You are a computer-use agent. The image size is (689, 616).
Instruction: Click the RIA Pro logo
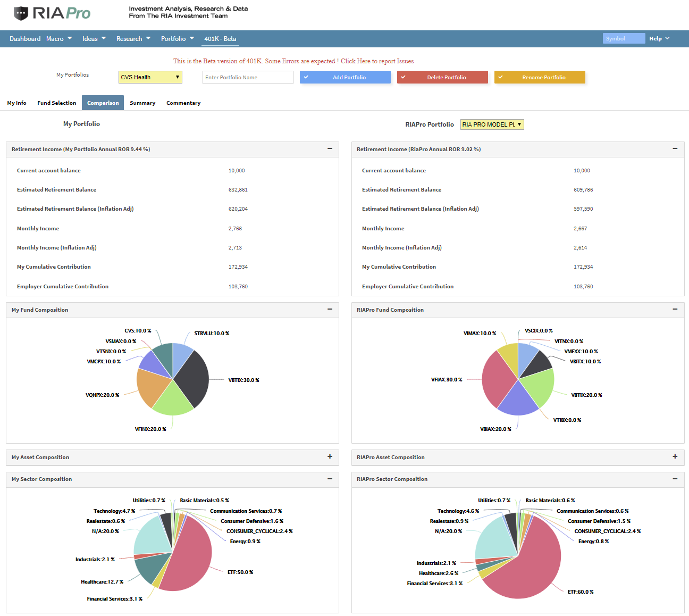click(52, 13)
